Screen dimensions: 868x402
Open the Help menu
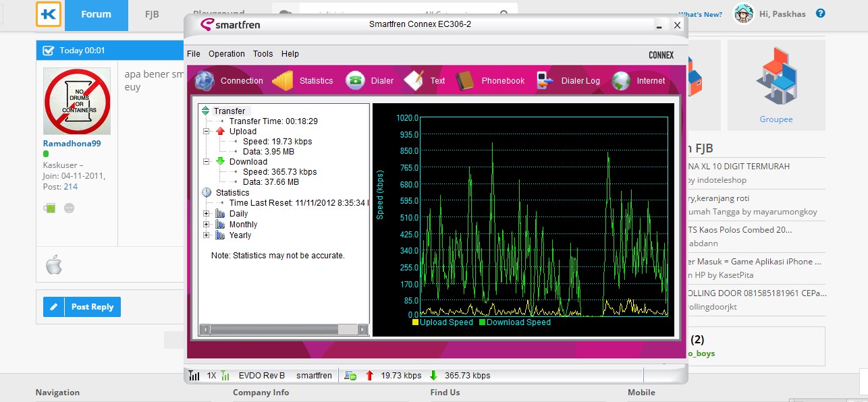pyautogui.click(x=290, y=54)
